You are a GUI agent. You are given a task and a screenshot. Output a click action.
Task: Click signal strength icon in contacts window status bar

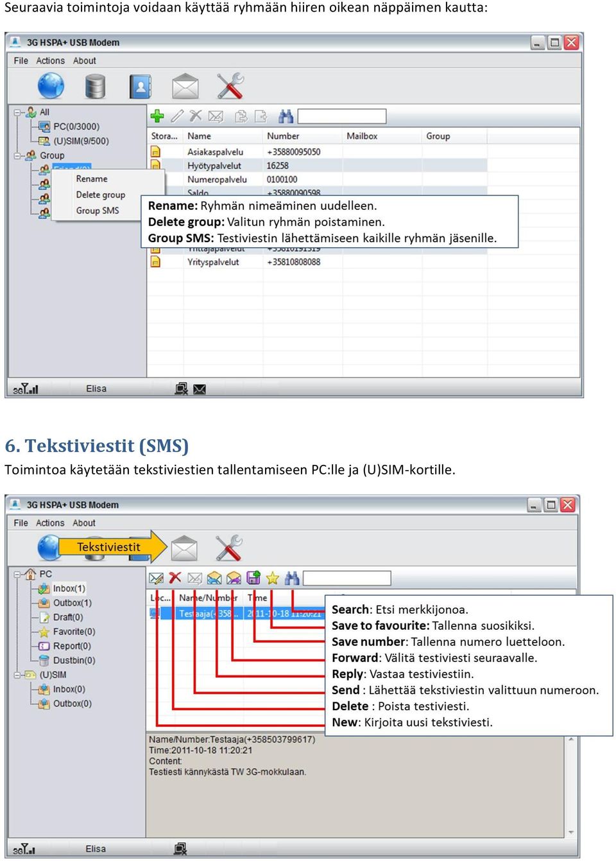[x=26, y=388]
